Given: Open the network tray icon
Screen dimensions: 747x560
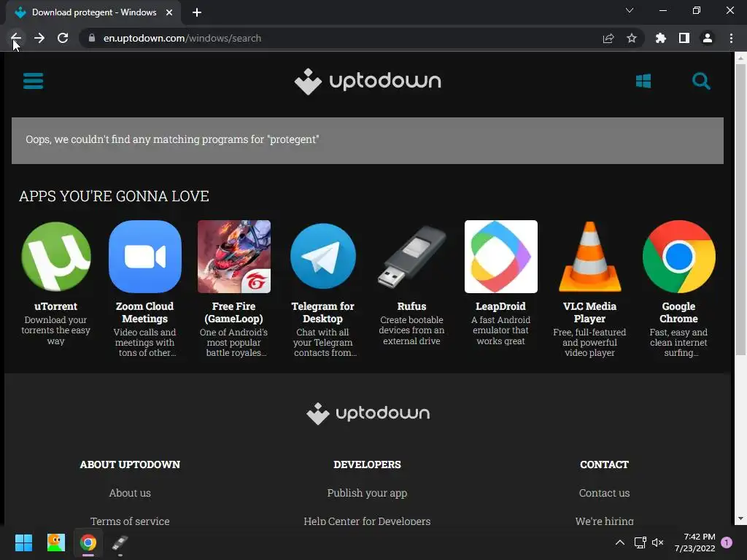Looking at the screenshot, I should [x=640, y=542].
